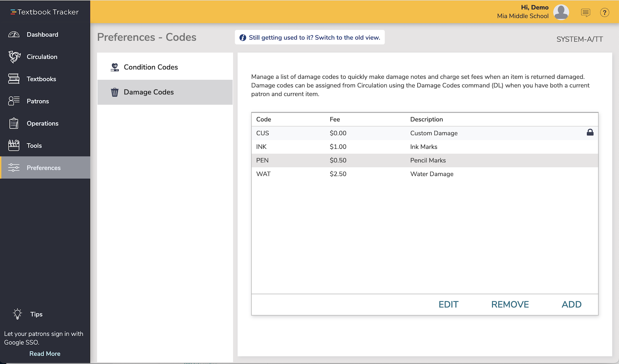Open the messages speech bubble icon
This screenshot has height=364, width=619.
[x=586, y=12]
